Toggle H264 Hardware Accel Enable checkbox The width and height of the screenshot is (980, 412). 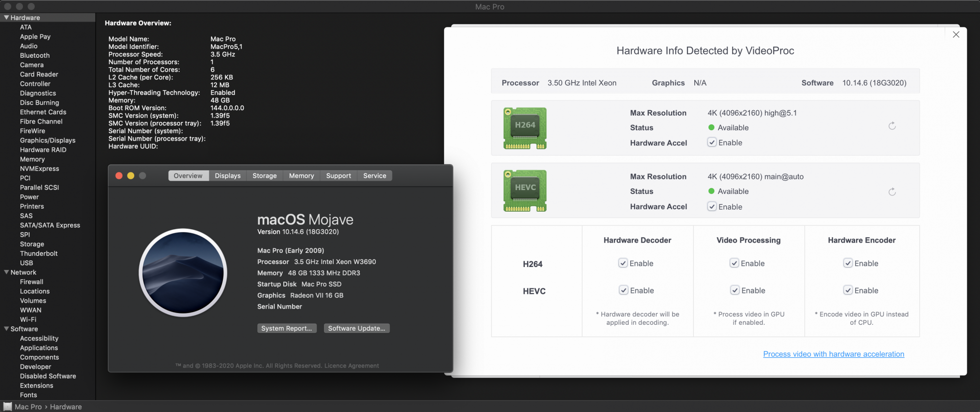click(712, 143)
